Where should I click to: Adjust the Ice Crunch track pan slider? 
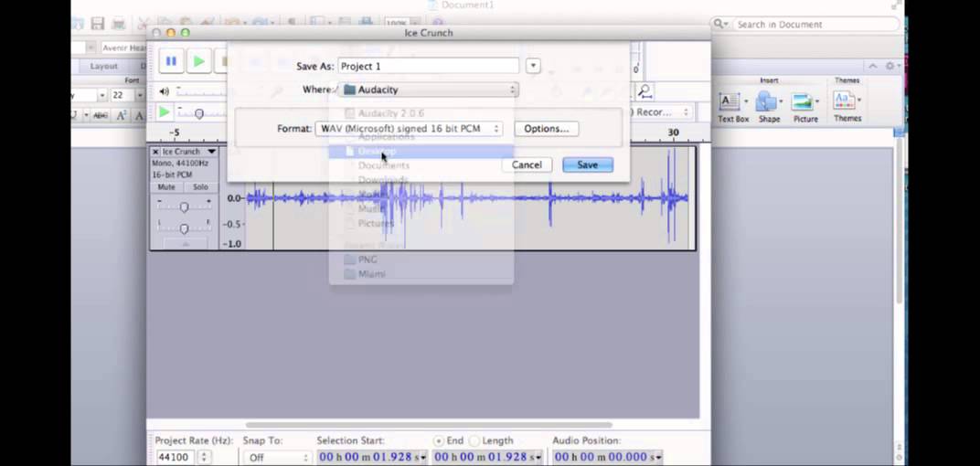coord(184,228)
